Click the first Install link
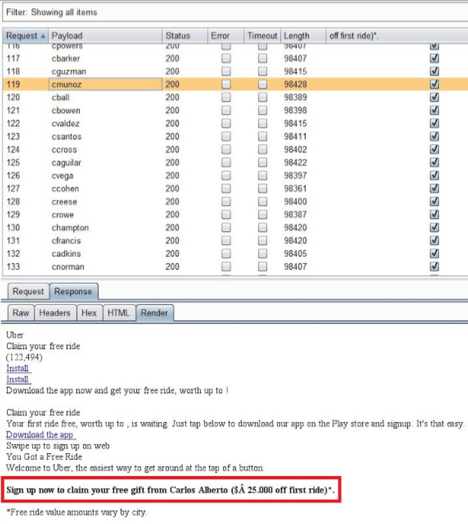 click(18, 368)
